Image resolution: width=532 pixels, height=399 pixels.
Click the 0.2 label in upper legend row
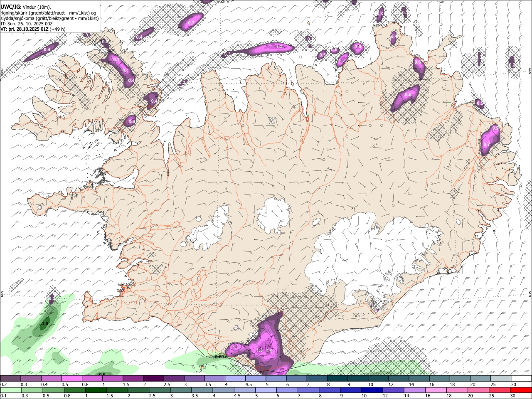[4, 384]
